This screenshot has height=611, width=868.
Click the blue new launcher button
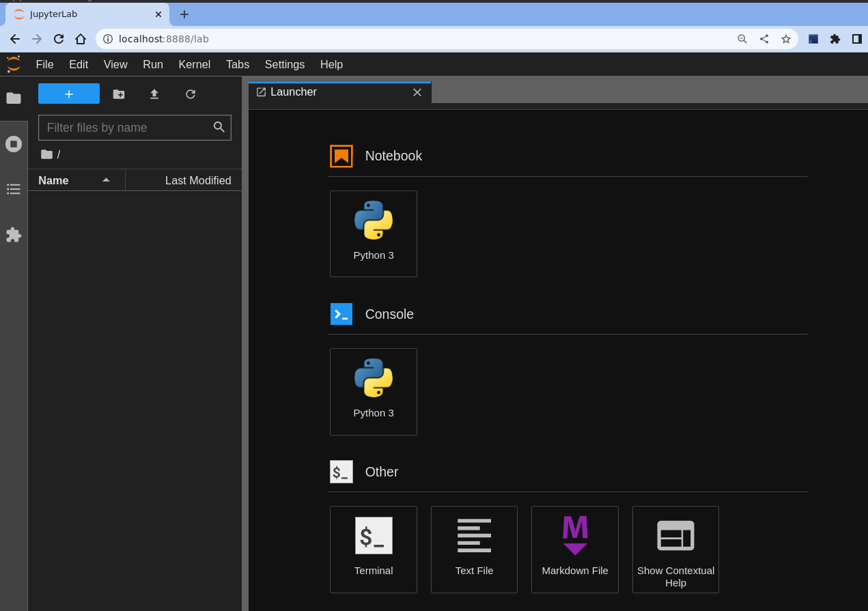coord(68,94)
